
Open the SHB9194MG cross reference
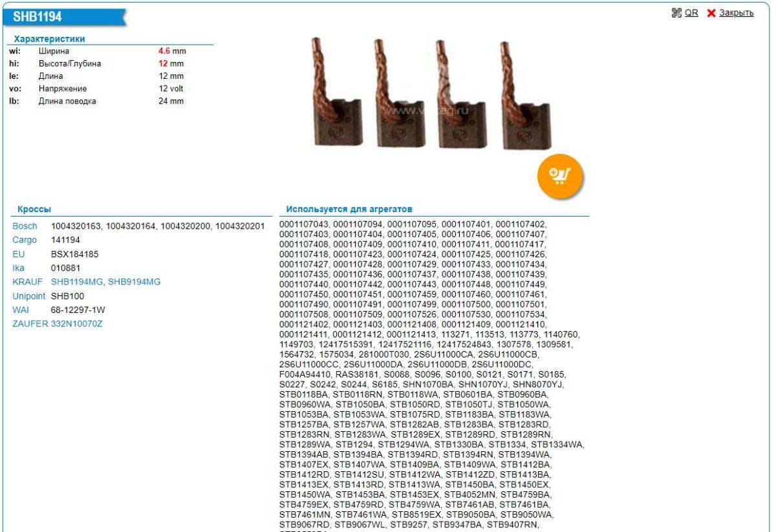click(x=135, y=282)
